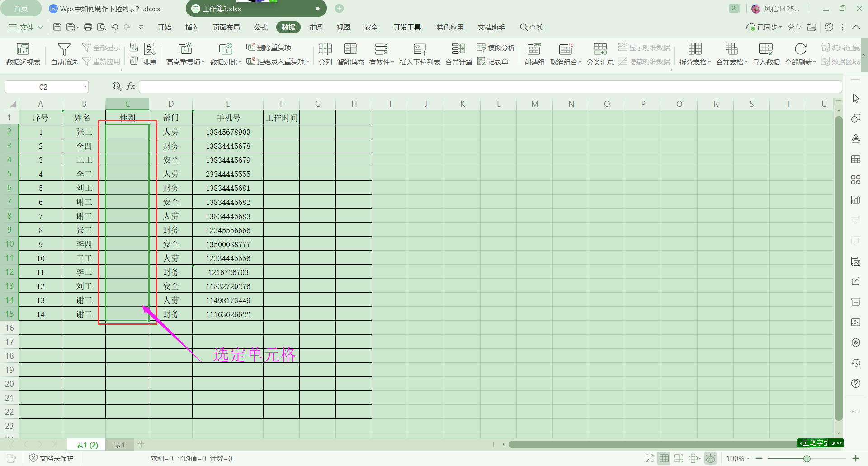Open the 开发工具 tab
Image resolution: width=868 pixels, height=466 pixels.
tap(407, 27)
